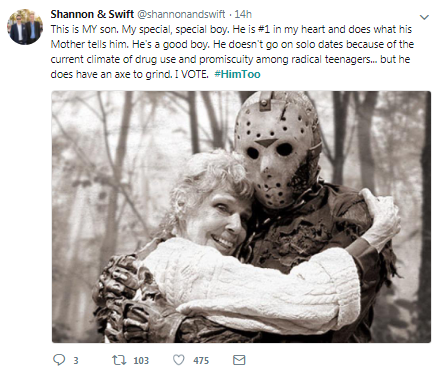The height and width of the screenshot is (371, 438).
Task: Open the @shannonandswift handle link
Action: click(x=181, y=14)
